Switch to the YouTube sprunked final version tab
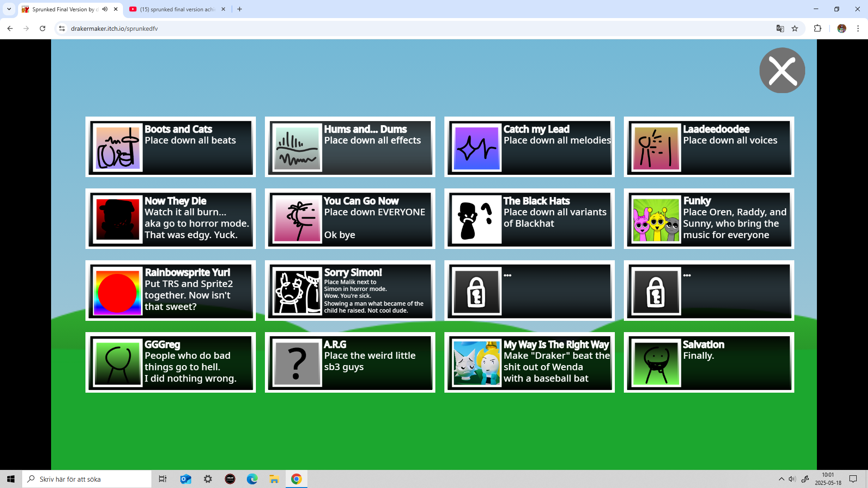Screen dimensions: 868x488 (x=177, y=9)
